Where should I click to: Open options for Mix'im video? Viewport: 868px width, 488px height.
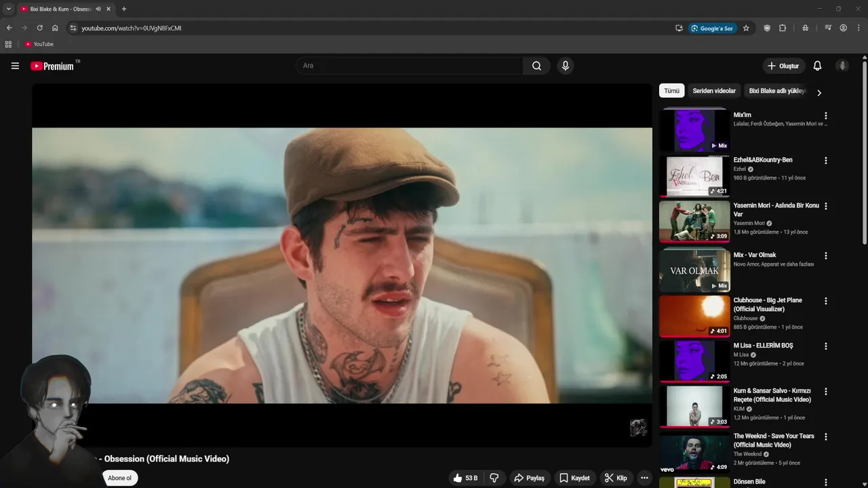point(825,116)
